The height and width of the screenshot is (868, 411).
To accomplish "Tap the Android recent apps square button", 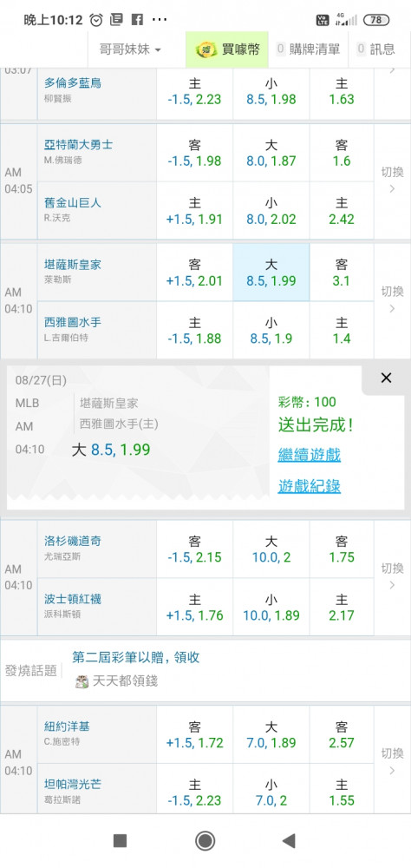I will pos(120,841).
